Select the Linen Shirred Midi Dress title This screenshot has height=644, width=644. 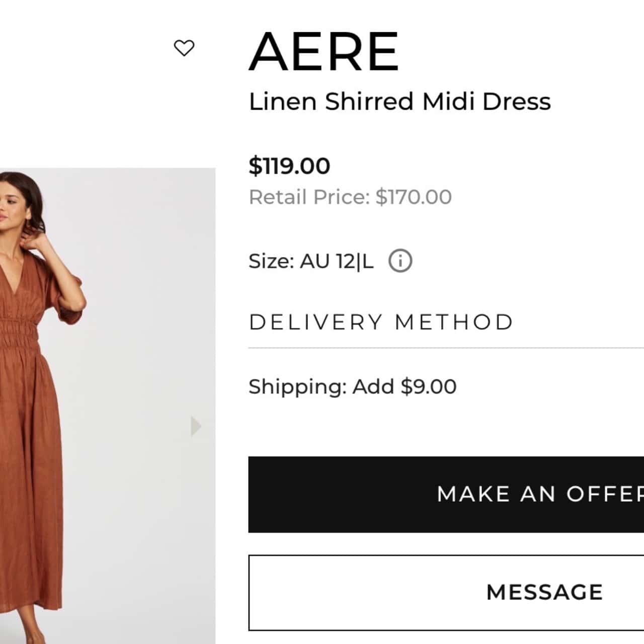pyautogui.click(x=399, y=101)
